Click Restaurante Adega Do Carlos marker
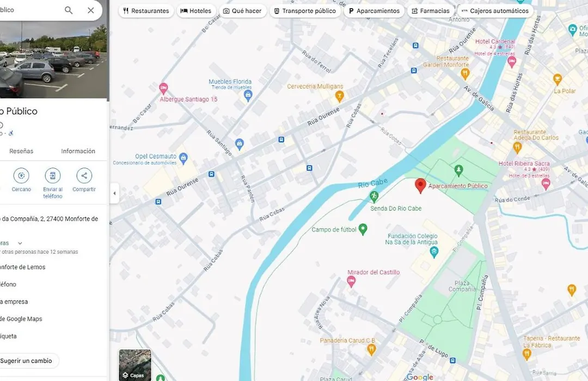The image size is (588, 381). [518, 148]
